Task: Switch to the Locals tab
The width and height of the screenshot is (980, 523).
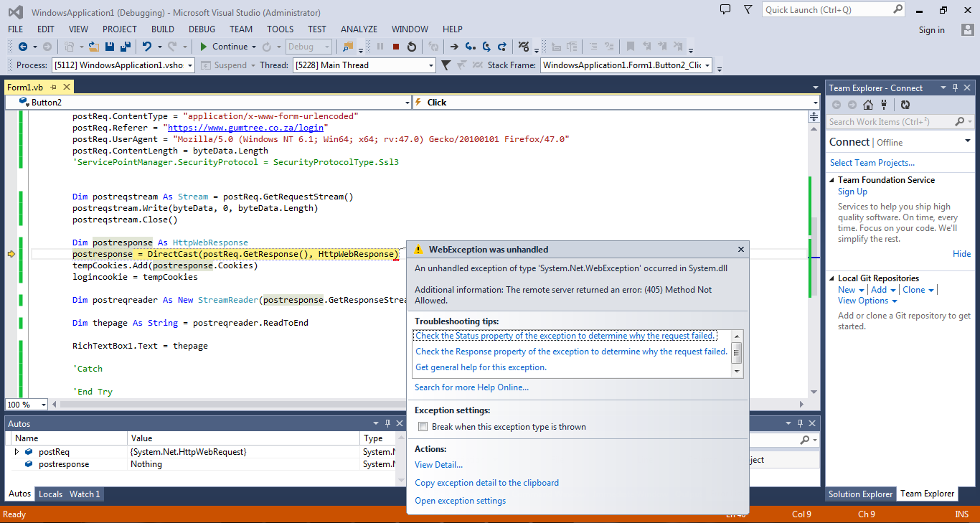Action: pos(50,494)
